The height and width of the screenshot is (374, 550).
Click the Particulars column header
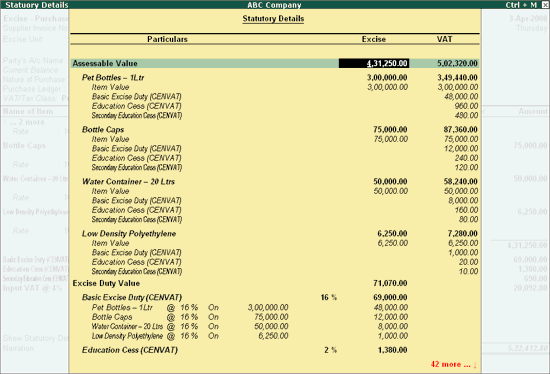point(167,39)
